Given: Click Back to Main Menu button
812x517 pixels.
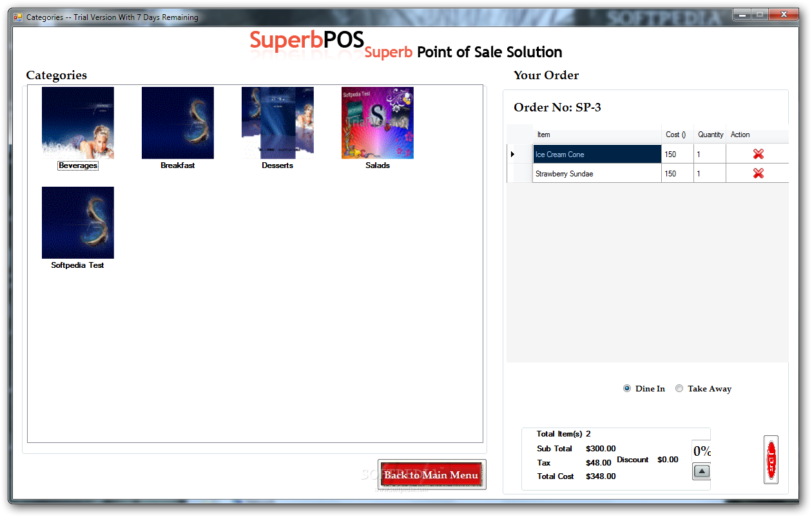Looking at the screenshot, I should (x=431, y=475).
